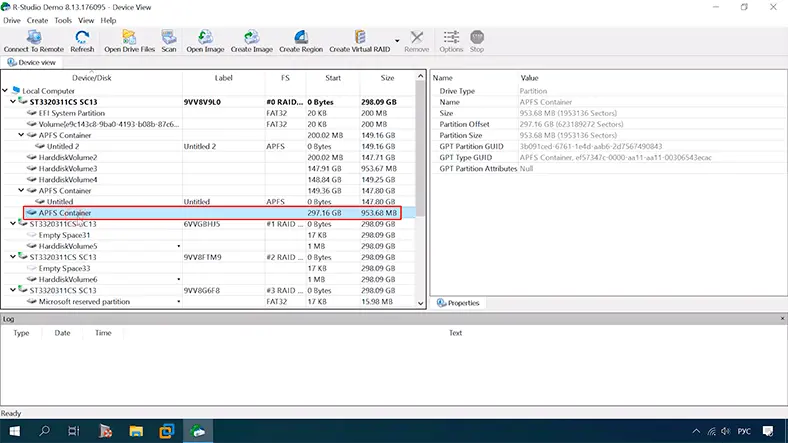Open the Help menu

click(108, 20)
